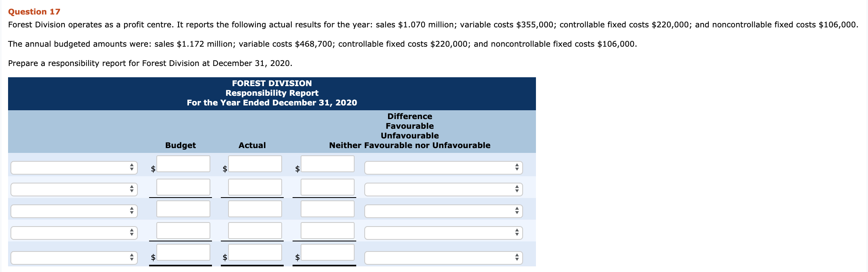Click the first Actual amount input field
The image size is (868, 272).
(x=254, y=164)
